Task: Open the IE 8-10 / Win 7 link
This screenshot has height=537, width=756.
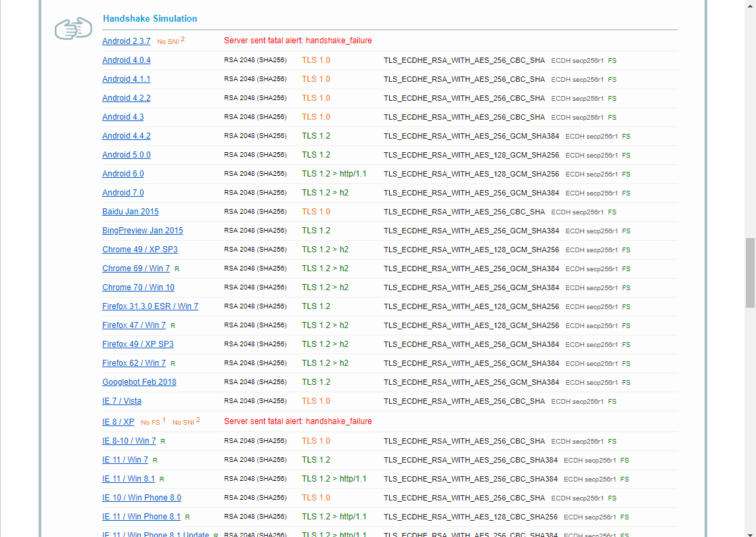Action: [x=129, y=441]
